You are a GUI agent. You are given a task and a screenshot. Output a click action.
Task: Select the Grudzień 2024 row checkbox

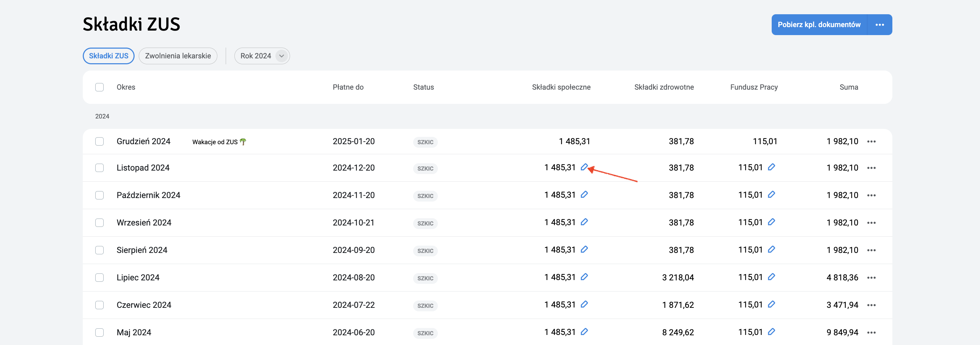click(99, 141)
